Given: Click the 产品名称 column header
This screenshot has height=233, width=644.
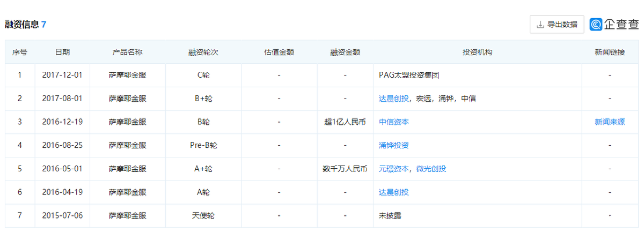Looking at the screenshot, I should click(x=127, y=52).
